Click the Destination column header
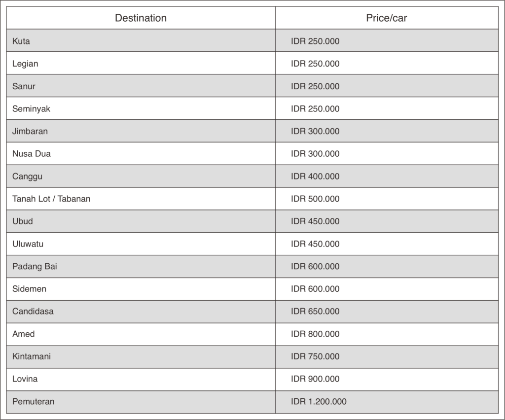505x420 pixels. point(141,18)
